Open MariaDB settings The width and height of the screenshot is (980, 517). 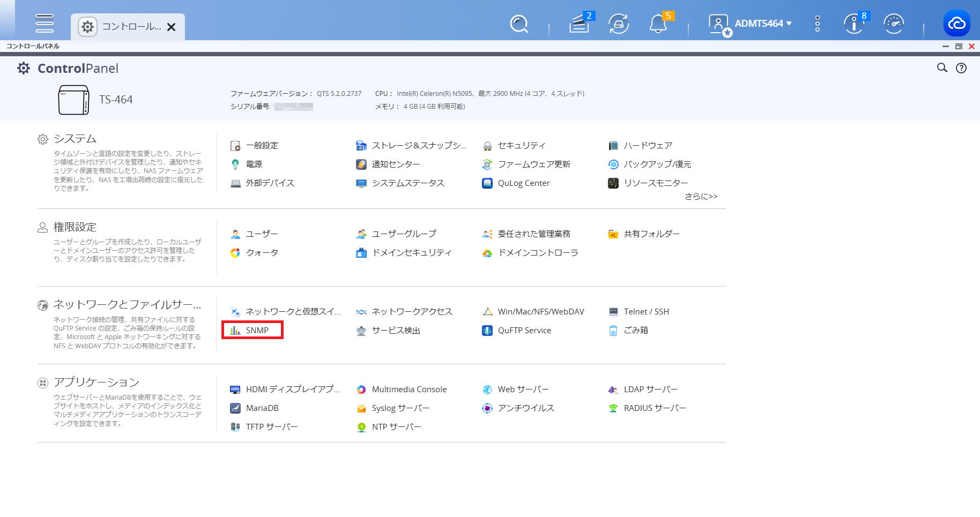pos(254,408)
